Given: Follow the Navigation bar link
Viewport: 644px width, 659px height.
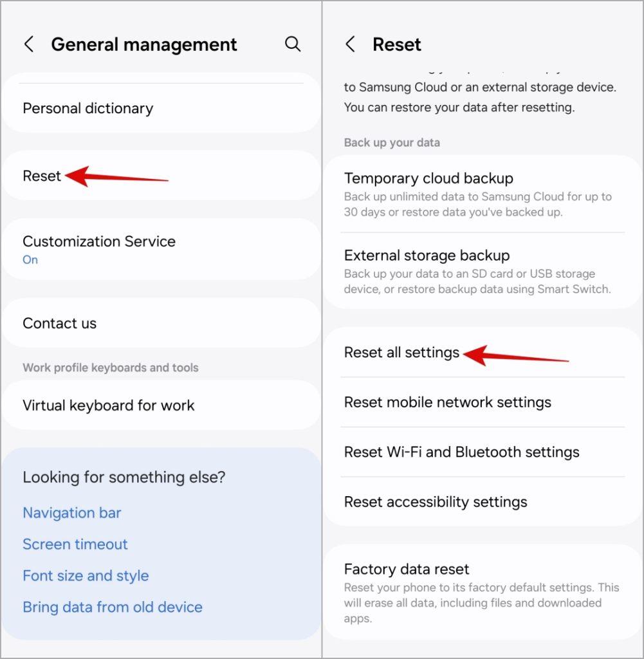Looking at the screenshot, I should pyautogui.click(x=72, y=513).
